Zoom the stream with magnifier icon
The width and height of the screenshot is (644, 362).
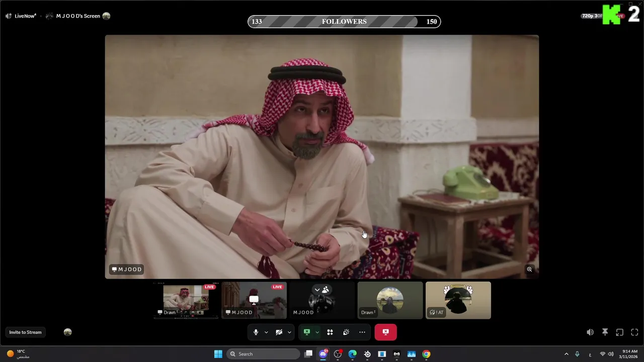click(x=529, y=269)
